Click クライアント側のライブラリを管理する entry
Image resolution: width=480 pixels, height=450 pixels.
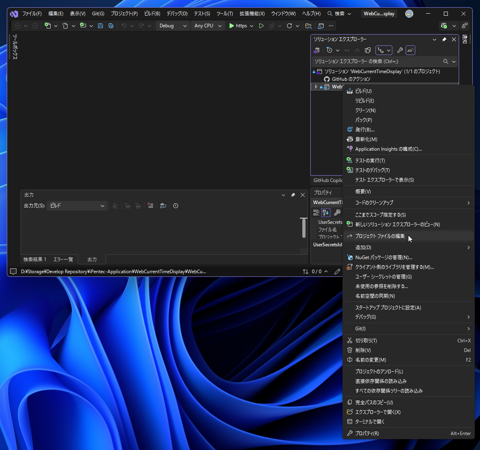click(408, 267)
